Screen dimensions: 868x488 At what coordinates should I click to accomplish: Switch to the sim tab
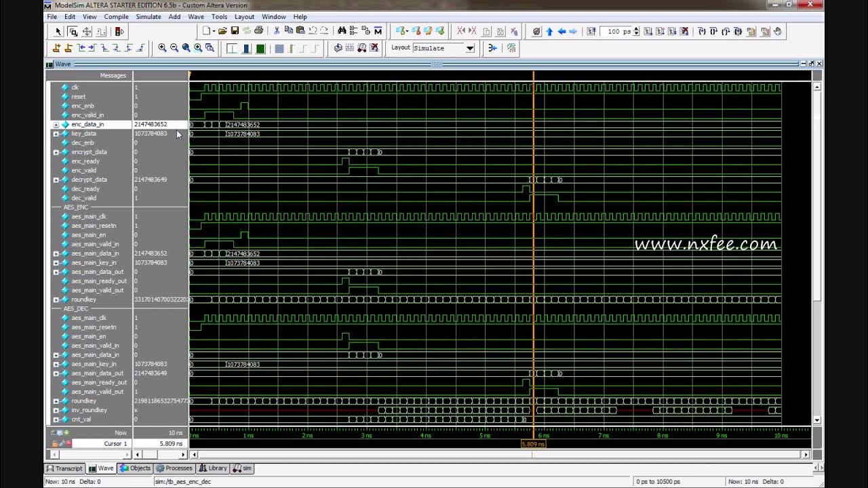pos(242,468)
